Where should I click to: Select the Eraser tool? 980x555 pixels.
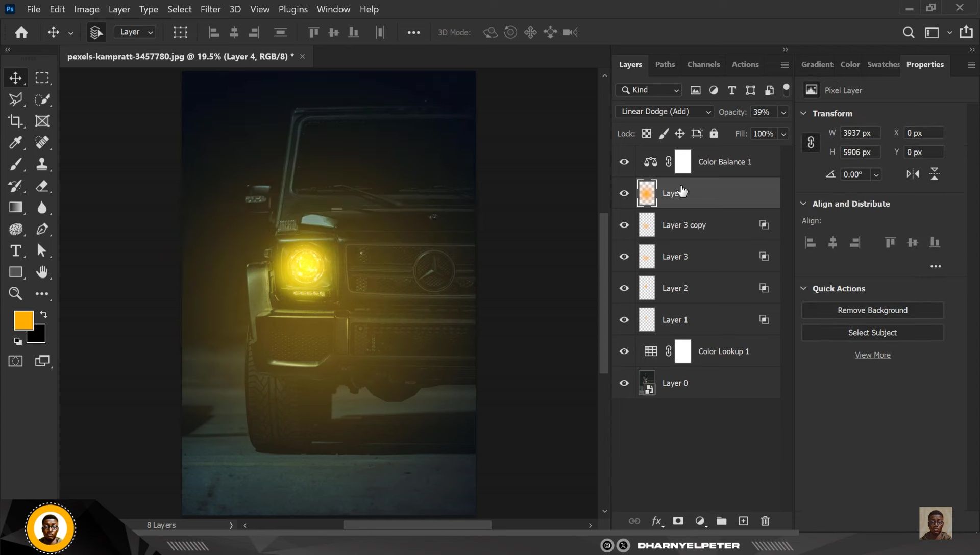point(42,186)
